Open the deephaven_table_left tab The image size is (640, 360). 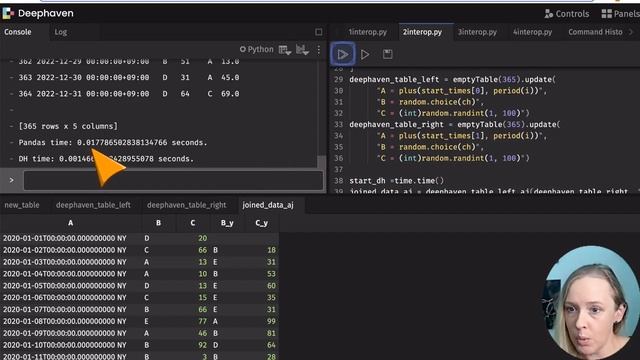93,205
